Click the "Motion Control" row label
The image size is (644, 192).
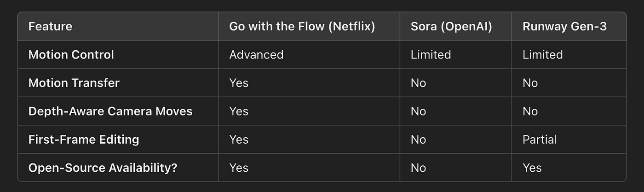click(x=71, y=55)
